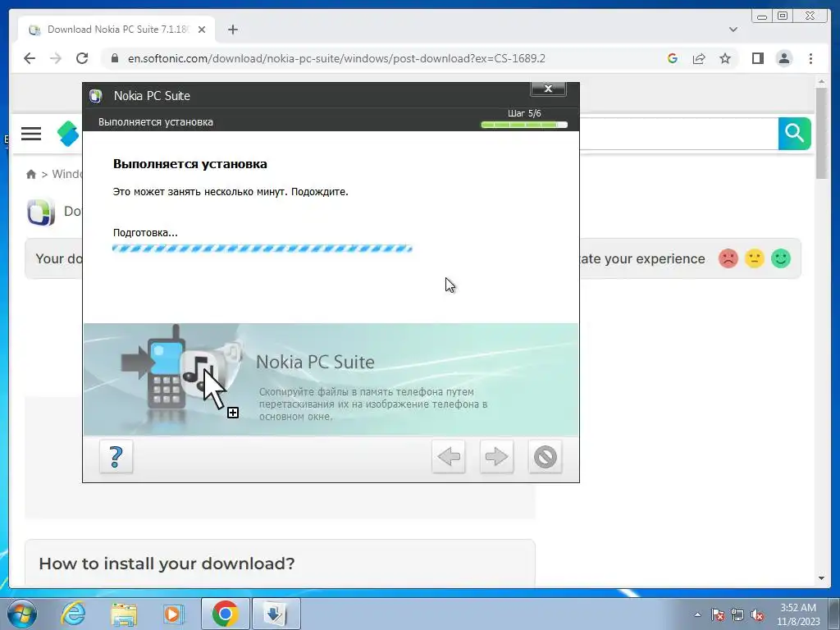Viewport: 840px width, 630px height.
Task: Click the lock site info icon
Action: tap(115, 58)
